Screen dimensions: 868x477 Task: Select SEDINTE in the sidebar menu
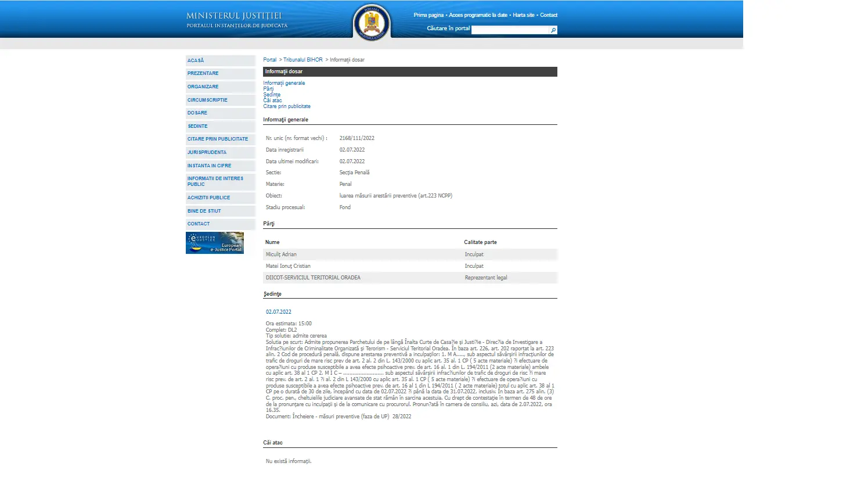coord(220,126)
